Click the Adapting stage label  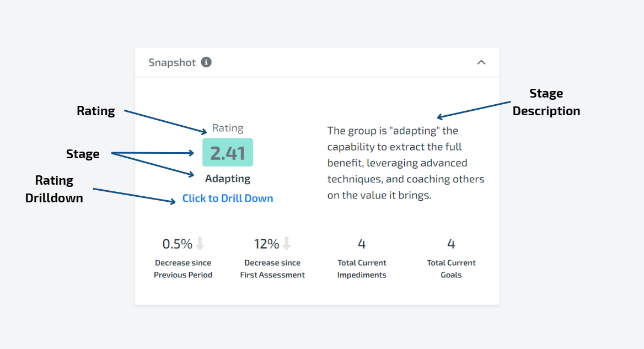pos(228,179)
